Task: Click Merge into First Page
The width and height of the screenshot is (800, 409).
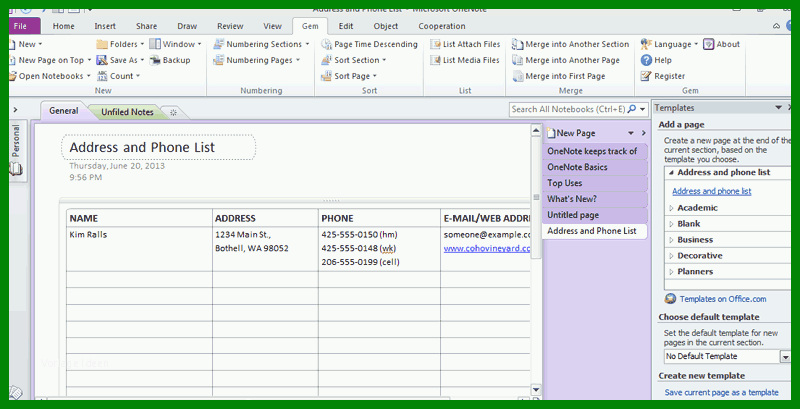Action: pyautogui.click(x=559, y=76)
